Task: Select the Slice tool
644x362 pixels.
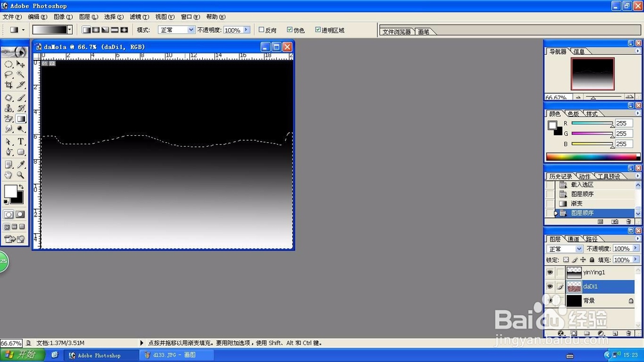Action: click(x=21, y=84)
